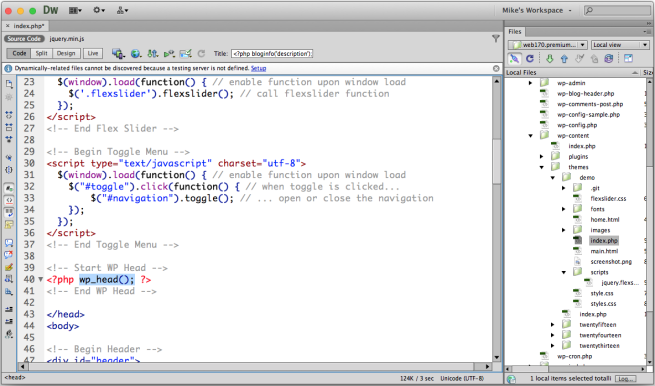655x386 pixels.
Task: Switch to Split view
Action: (41, 53)
